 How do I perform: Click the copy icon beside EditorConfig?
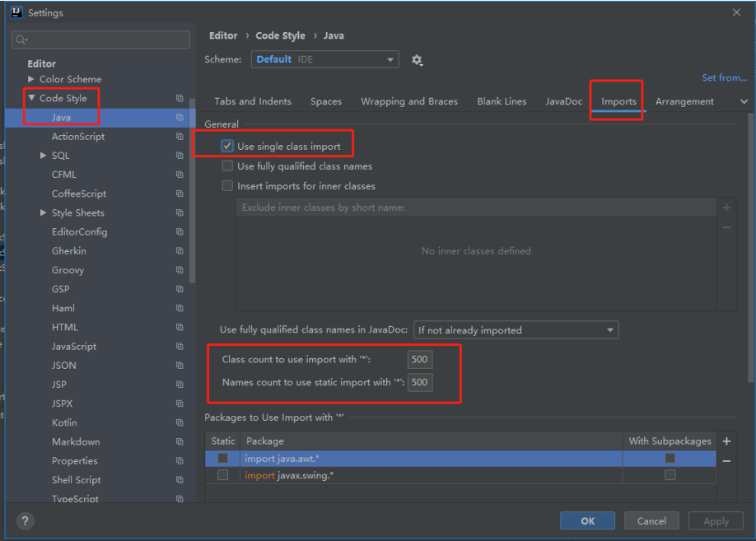pos(180,232)
